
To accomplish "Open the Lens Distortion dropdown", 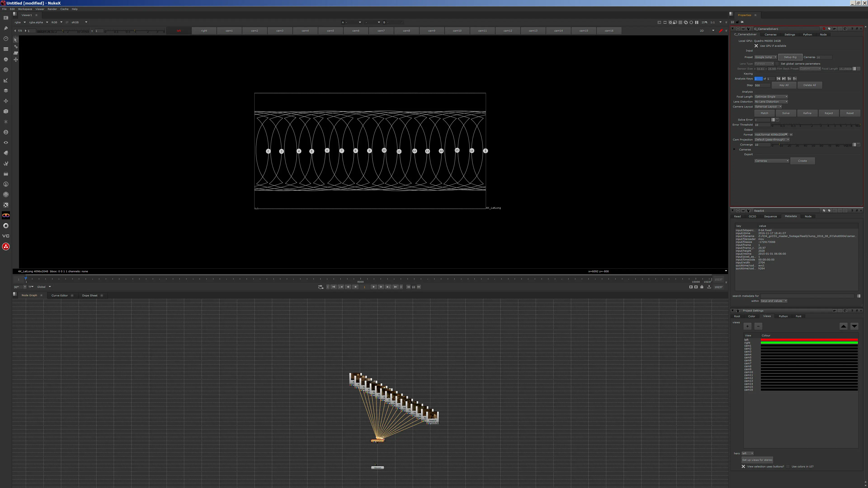I will pyautogui.click(x=771, y=102).
